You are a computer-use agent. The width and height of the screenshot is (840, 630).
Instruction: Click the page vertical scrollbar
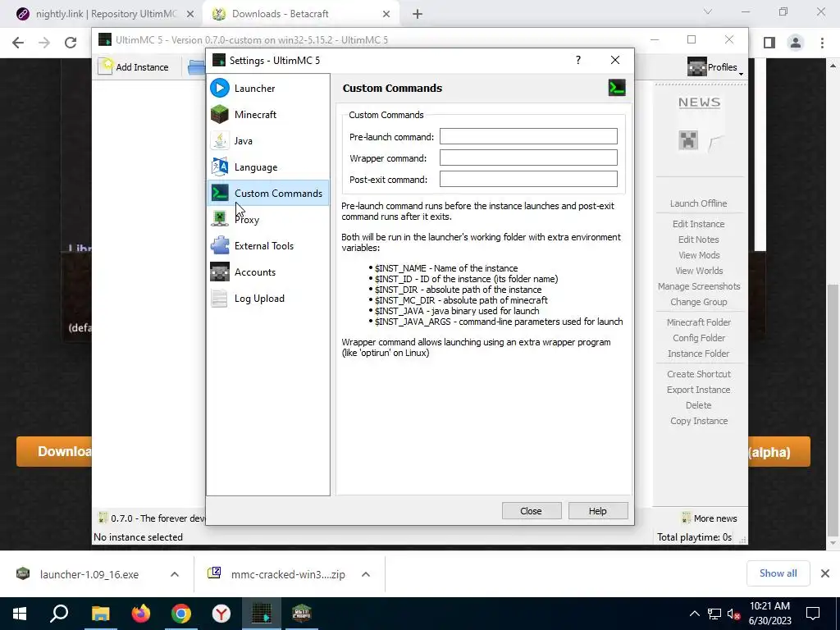click(x=833, y=410)
